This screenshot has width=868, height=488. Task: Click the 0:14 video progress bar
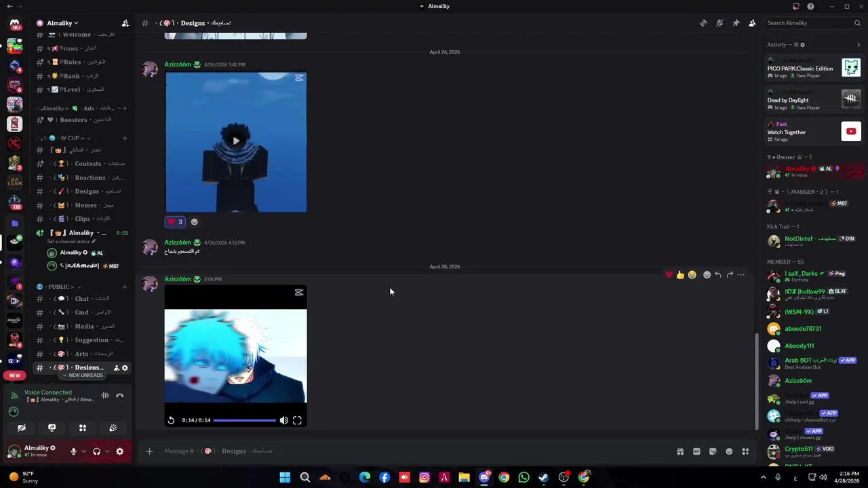click(245, 420)
